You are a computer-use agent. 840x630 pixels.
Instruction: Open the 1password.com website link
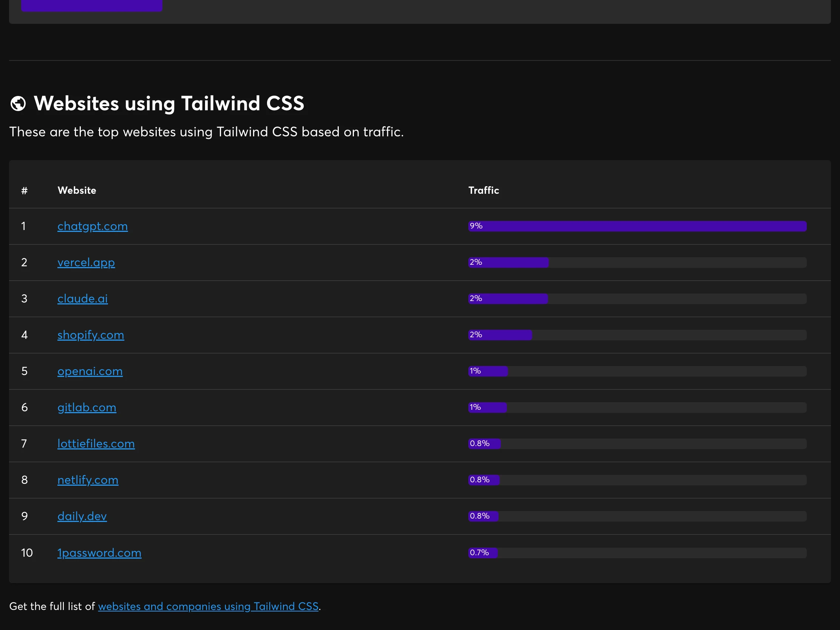99,553
